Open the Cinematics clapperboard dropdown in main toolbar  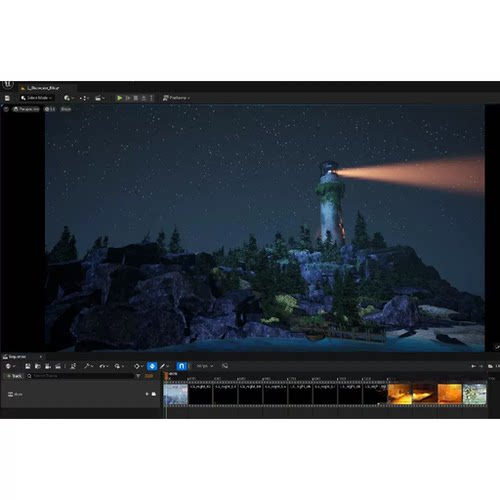point(100,98)
